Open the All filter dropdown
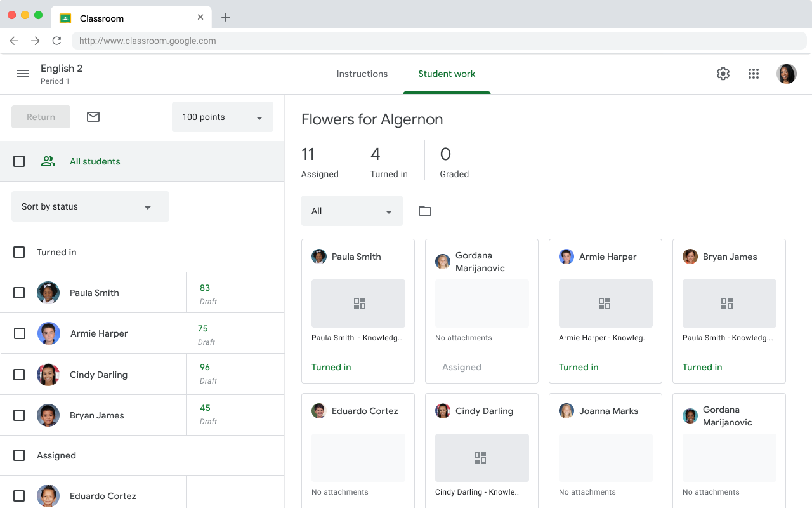This screenshot has height=508, width=812. 352,210
